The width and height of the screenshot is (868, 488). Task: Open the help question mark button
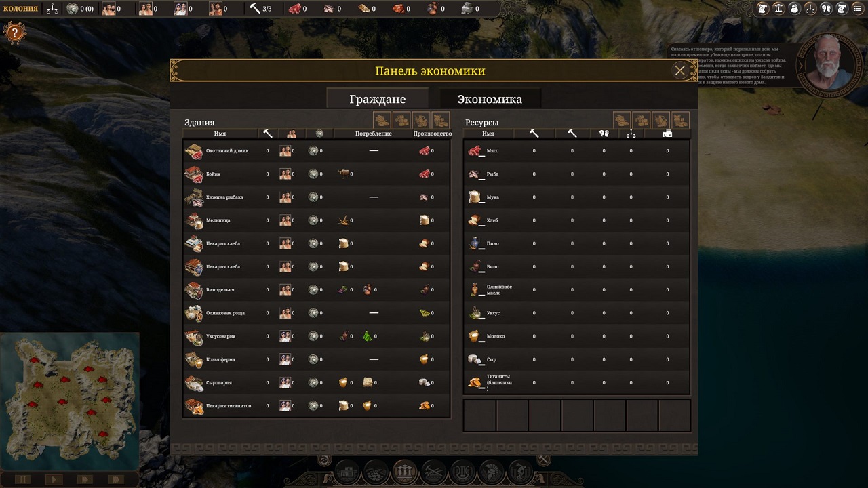pyautogui.click(x=14, y=33)
